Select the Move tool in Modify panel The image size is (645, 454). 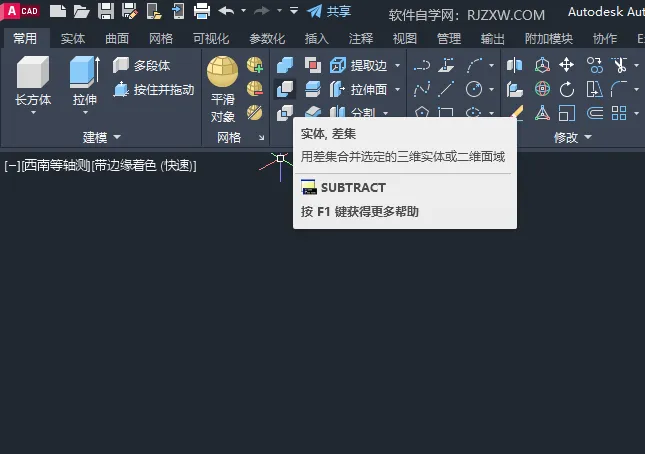coord(567,65)
